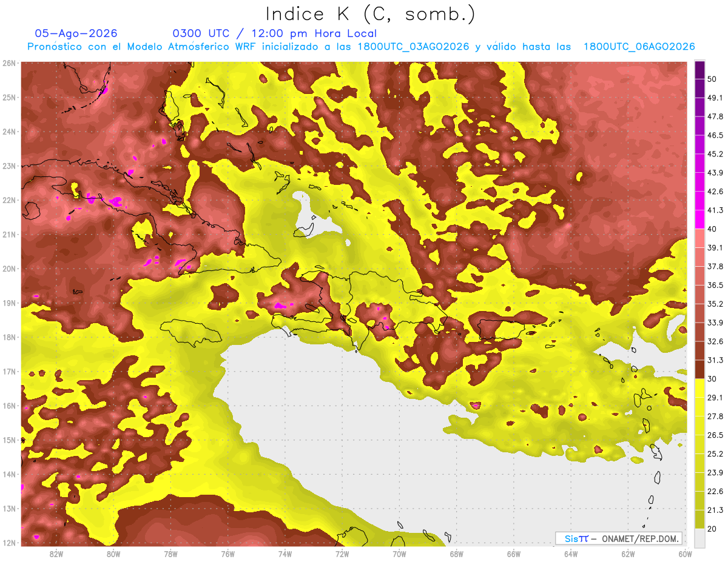Click the legend value '40'

click(x=713, y=229)
